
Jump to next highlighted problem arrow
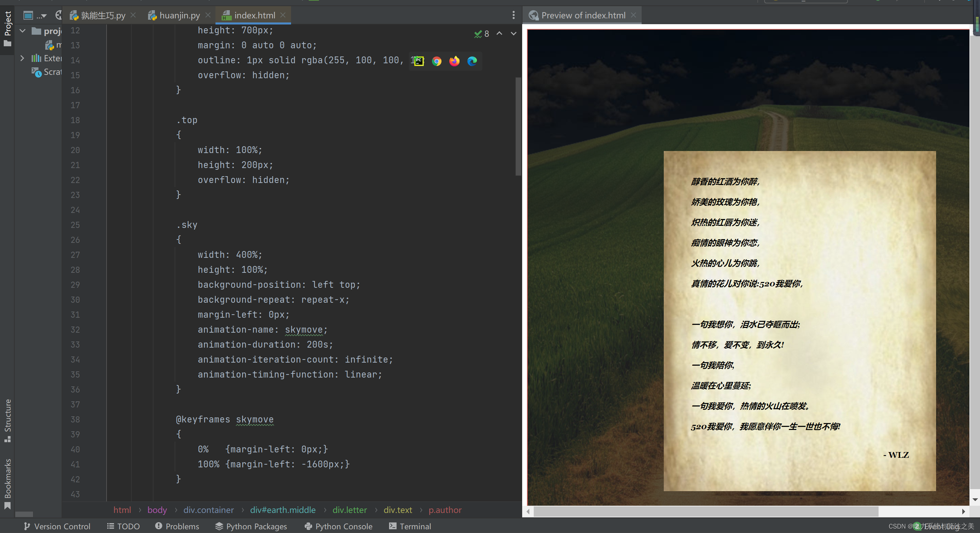point(513,33)
